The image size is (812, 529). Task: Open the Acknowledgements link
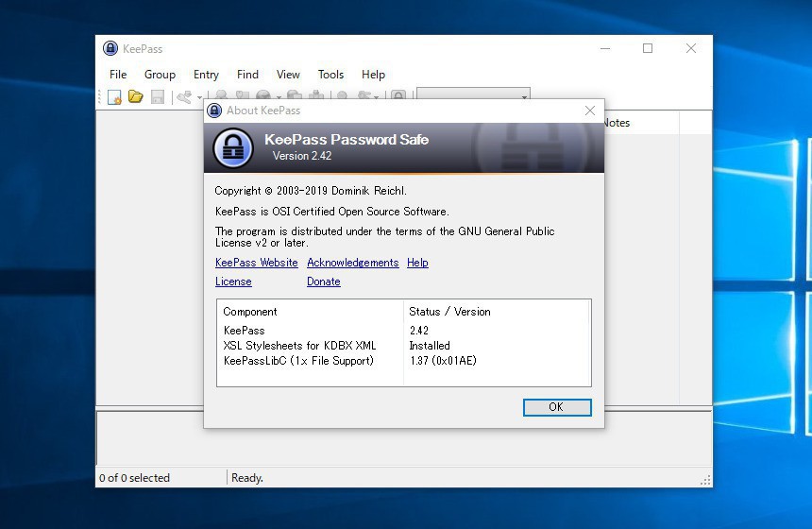[x=352, y=263]
